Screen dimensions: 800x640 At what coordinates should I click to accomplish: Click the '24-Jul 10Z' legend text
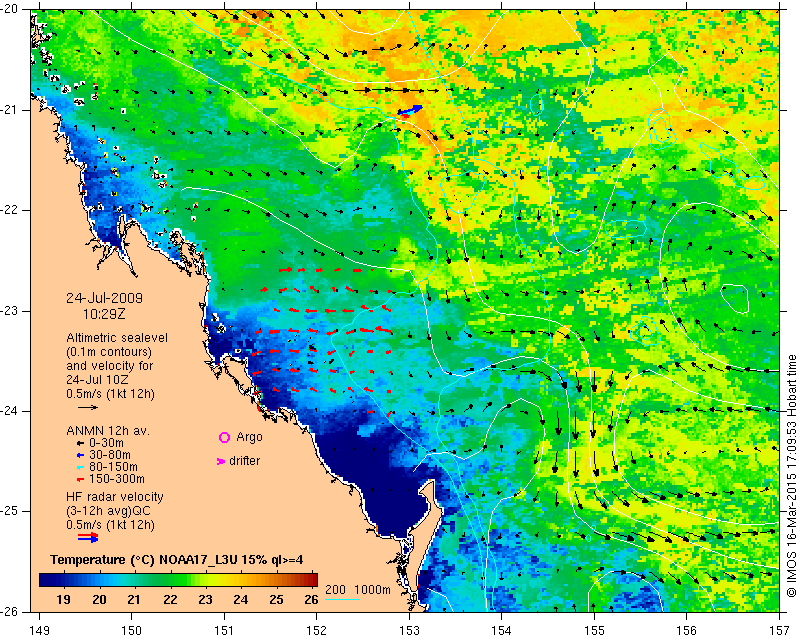pyautogui.click(x=97, y=380)
